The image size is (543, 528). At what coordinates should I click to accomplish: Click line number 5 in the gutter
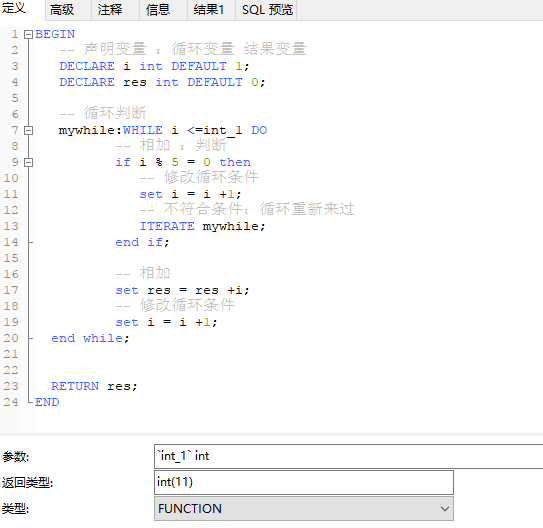(x=15, y=98)
